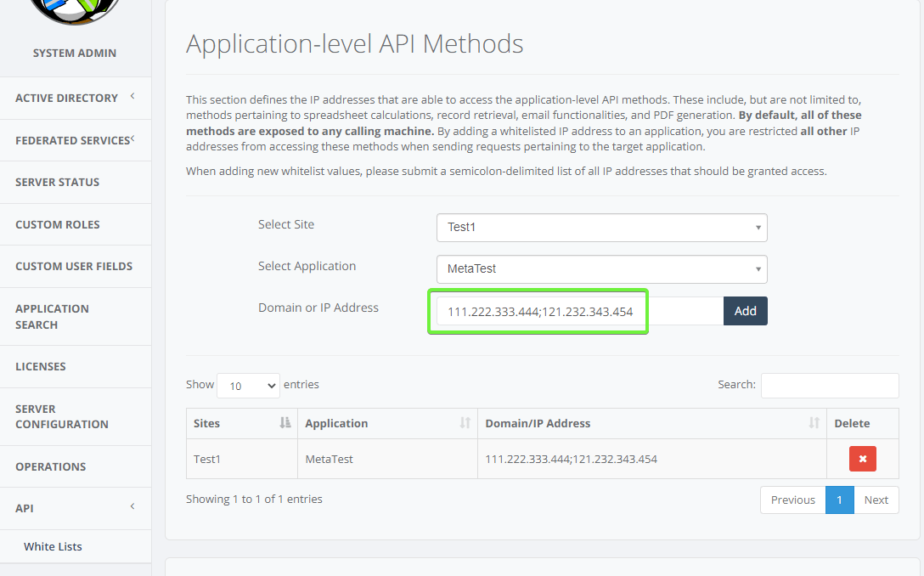This screenshot has width=924, height=576.
Task: Click the Delete column header
Action: click(863, 423)
